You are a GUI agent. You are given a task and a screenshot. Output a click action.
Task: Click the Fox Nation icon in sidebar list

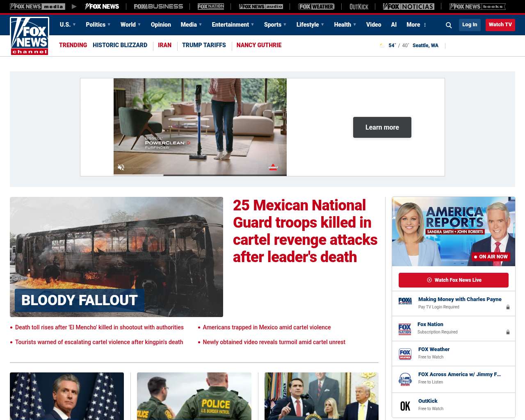click(405, 329)
